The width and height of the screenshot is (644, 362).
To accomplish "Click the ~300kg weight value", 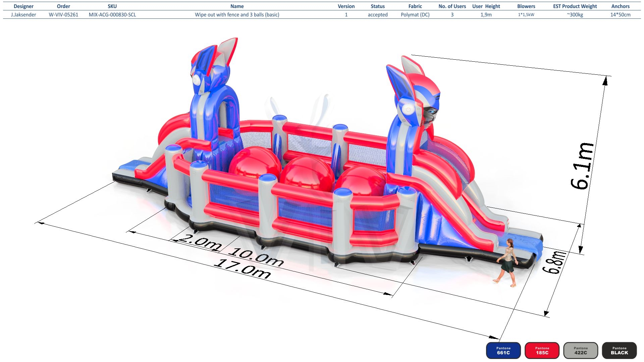I will click(x=575, y=15).
